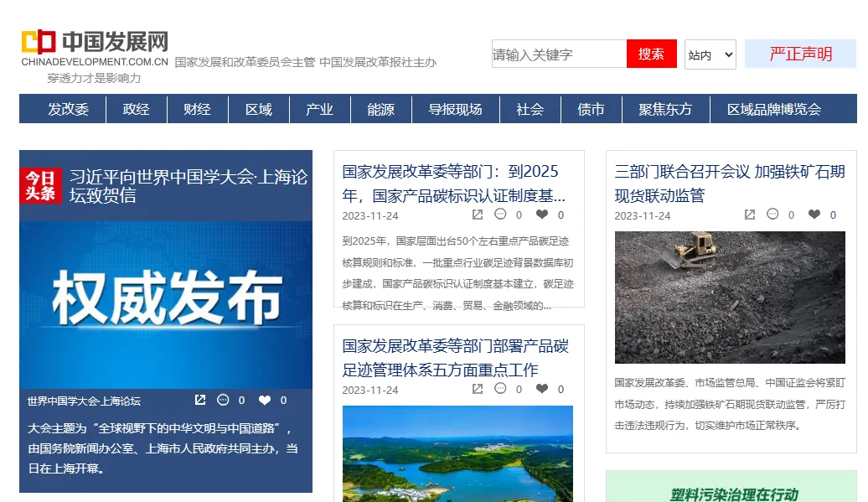Share the carbon footprint management system article
The image size is (868, 502).
[478, 389]
